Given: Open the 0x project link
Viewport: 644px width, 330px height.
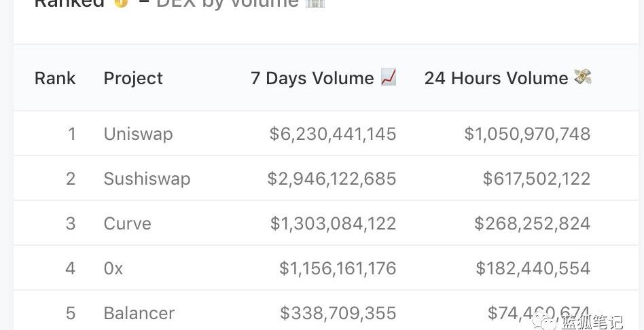Looking at the screenshot, I should click(113, 268).
